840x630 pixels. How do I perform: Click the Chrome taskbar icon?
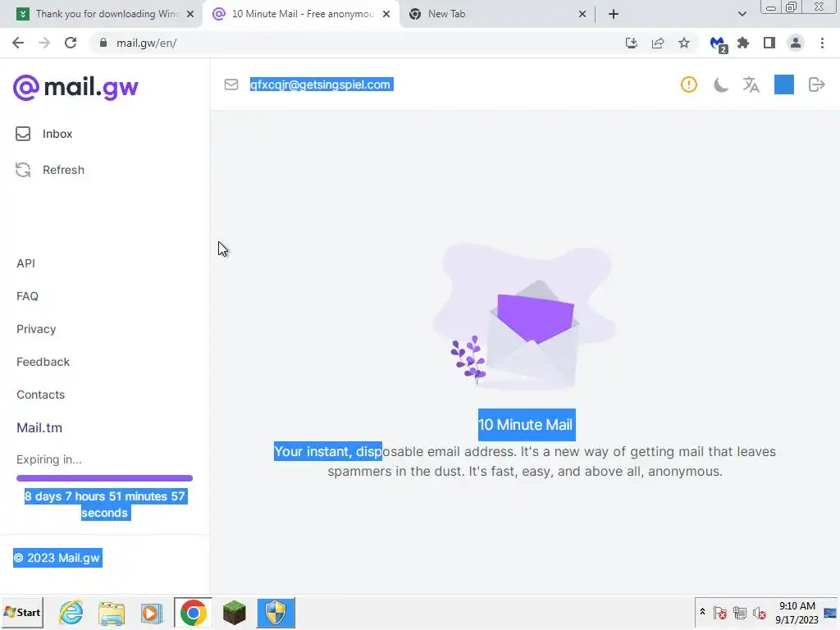point(194,613)
